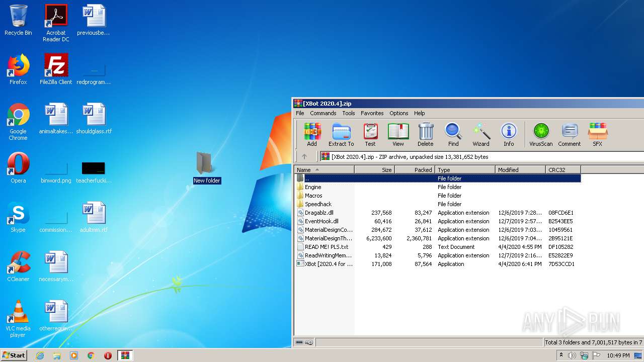Viewport: 644px width, 362px height.
Task: Open Internet Explorer from the taskbar
Action: tap(40, 355)
